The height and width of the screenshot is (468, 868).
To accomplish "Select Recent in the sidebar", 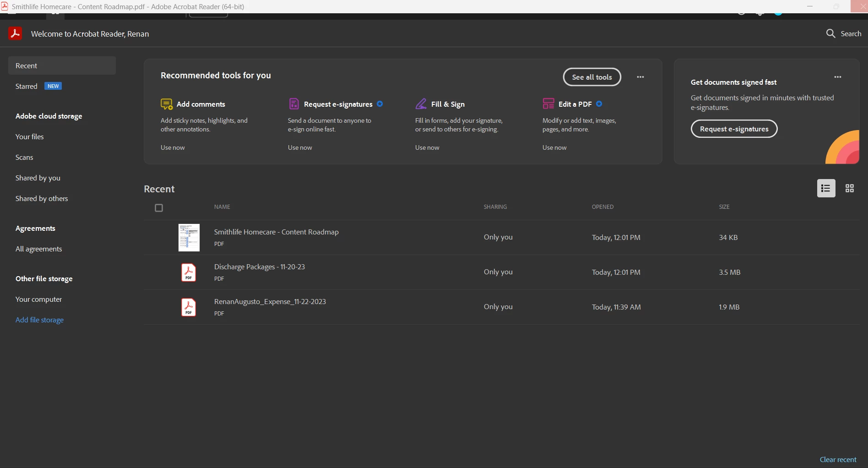I will coord(62,65).
